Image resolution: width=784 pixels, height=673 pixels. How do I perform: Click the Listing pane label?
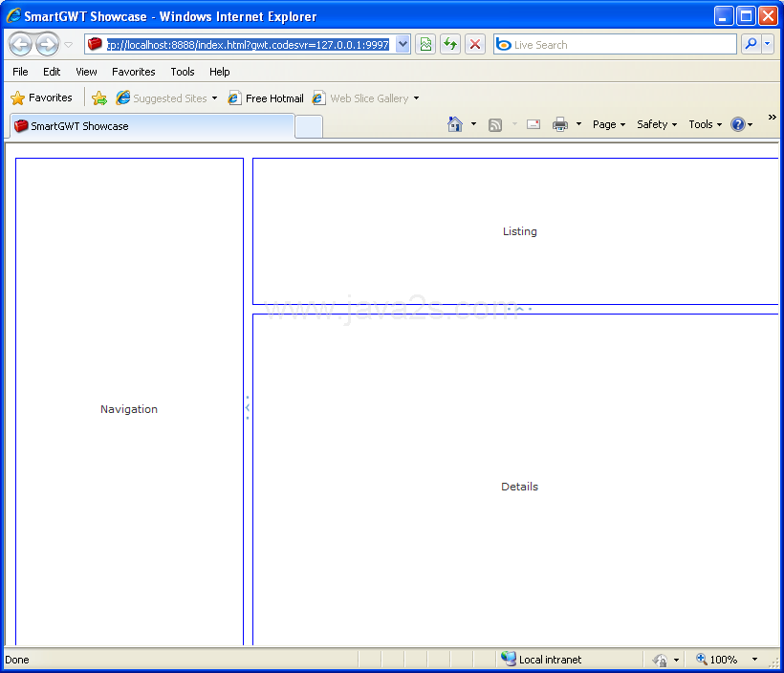[x=520, y=231]
